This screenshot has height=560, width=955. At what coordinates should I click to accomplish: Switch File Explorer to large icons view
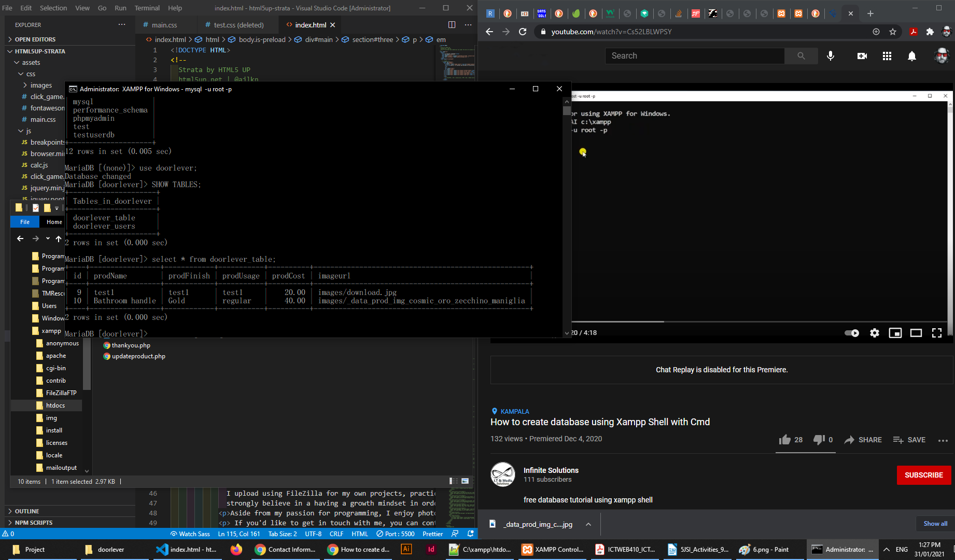click(x=465, y=481)
